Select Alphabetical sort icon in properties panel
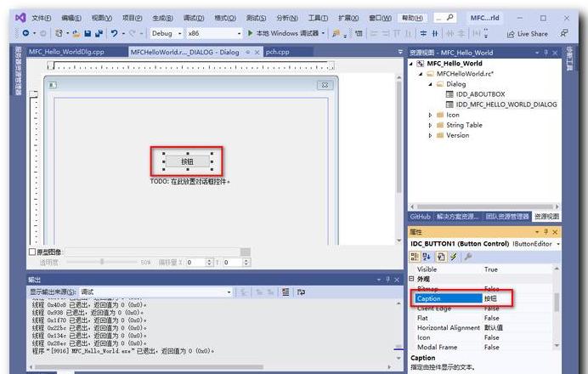The height and width of the screenshot is (374, 588). pos(427,257)
